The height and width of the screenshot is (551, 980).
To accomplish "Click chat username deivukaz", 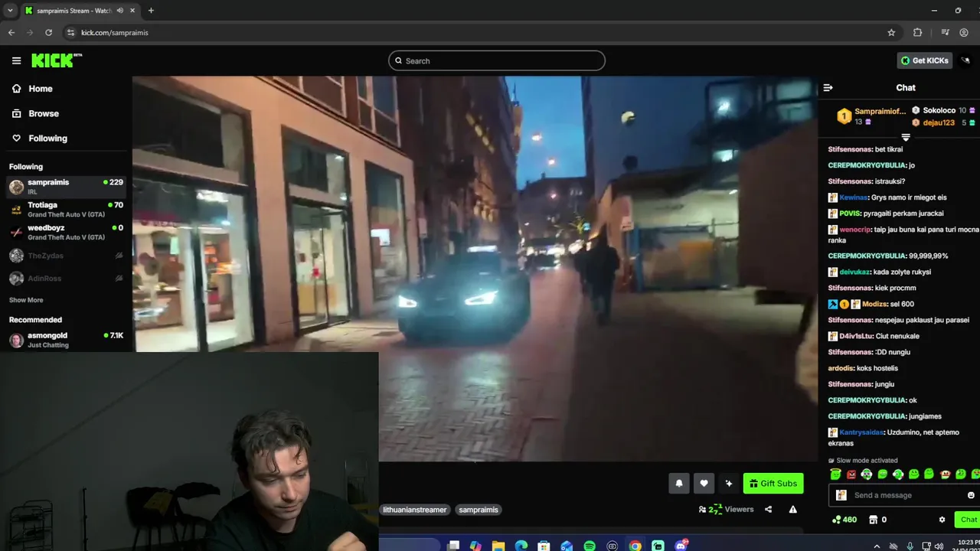I will click(x=854, y=272).
